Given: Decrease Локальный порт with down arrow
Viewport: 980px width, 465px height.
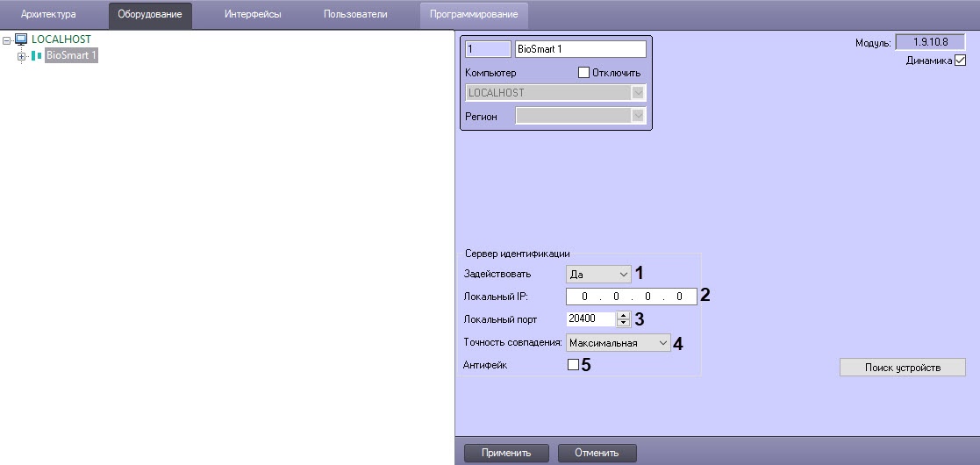Looking at the screenshot, I should (x=624, y=323).
